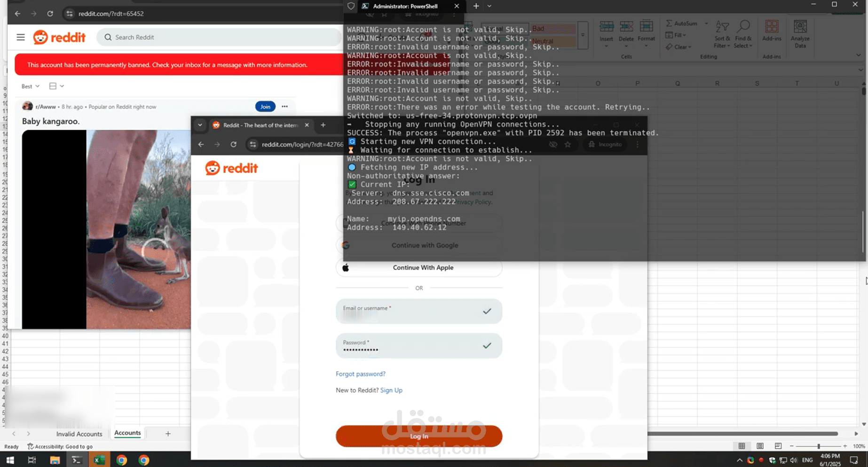
Task: Click back arrow in back Reddit browser toolbar
Action: [17, 14]
